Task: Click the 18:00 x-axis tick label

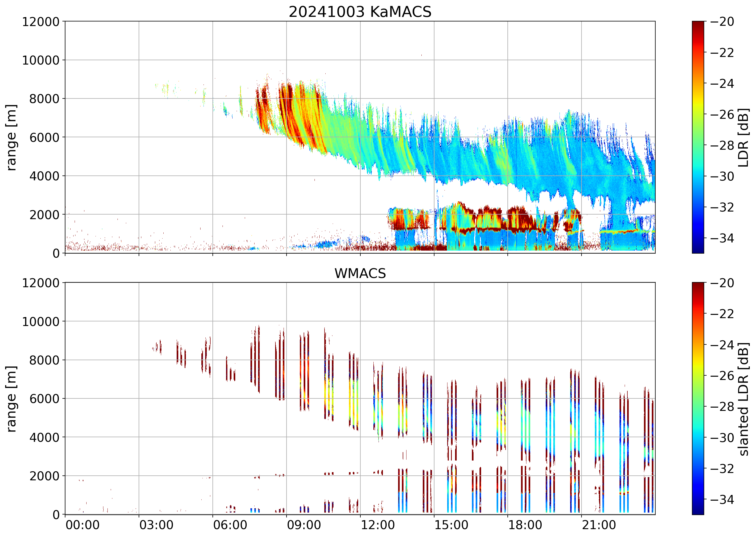Action: point(525,525)
